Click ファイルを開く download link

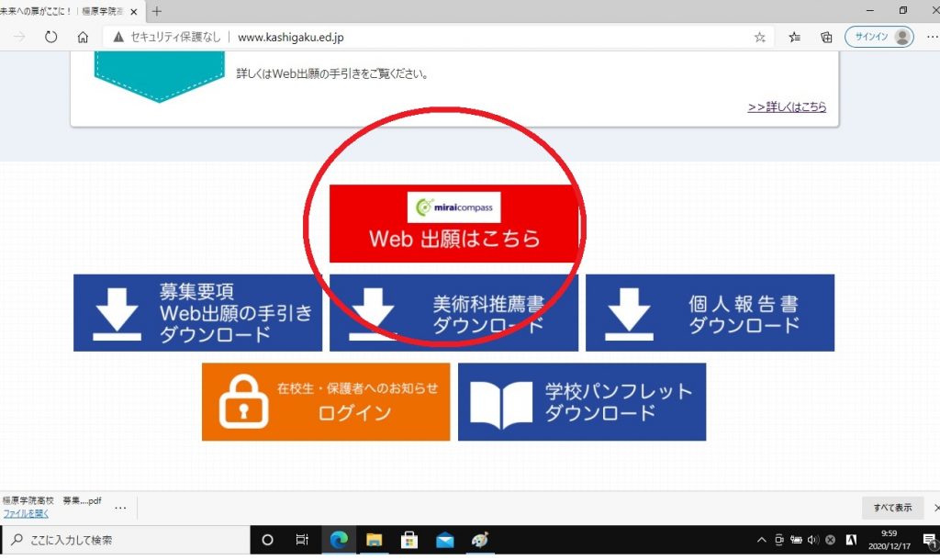tap(26, 513)
